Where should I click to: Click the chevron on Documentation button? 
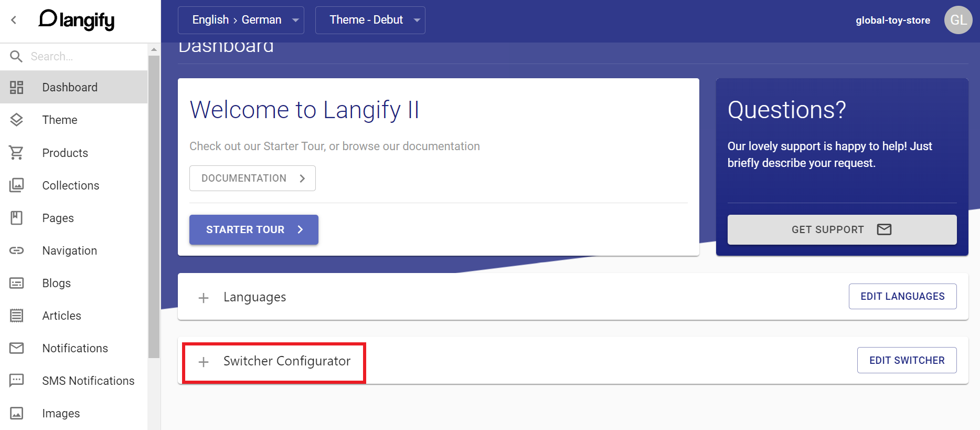tap(302, 179)
